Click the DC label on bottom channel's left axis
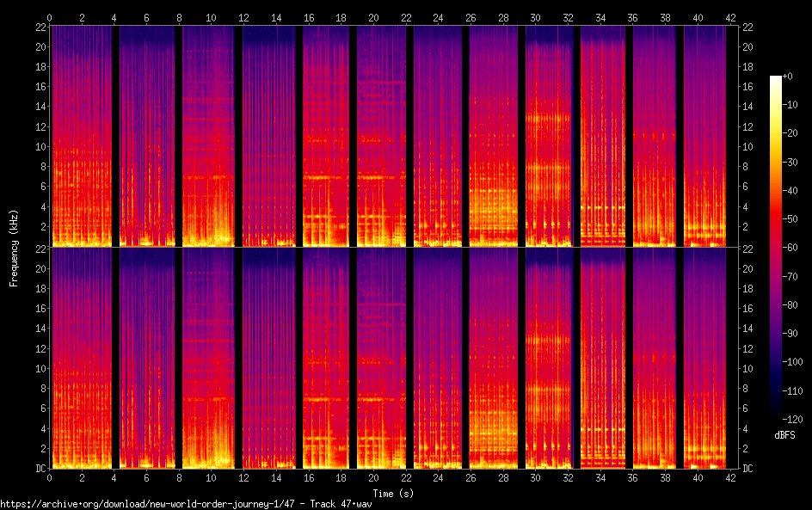 (x=40, y=468)
